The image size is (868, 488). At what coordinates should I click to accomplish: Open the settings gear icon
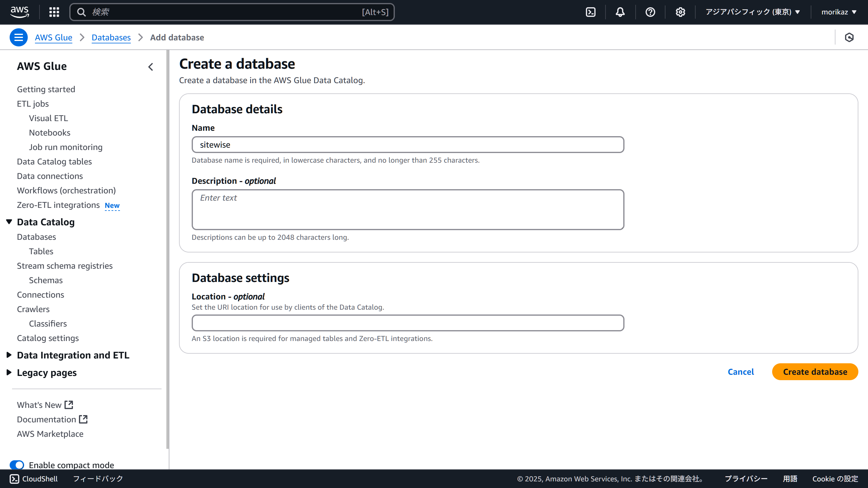click(680, 12)
